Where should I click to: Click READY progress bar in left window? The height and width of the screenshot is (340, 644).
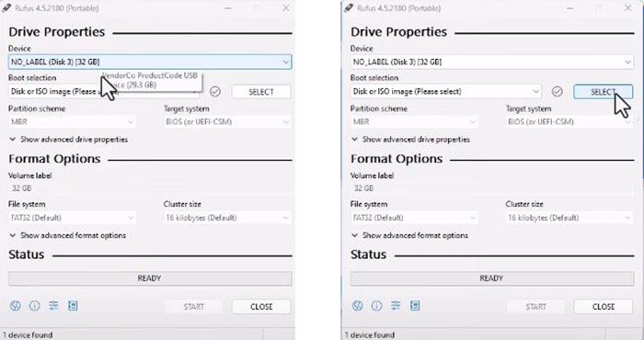coord(150,278)
